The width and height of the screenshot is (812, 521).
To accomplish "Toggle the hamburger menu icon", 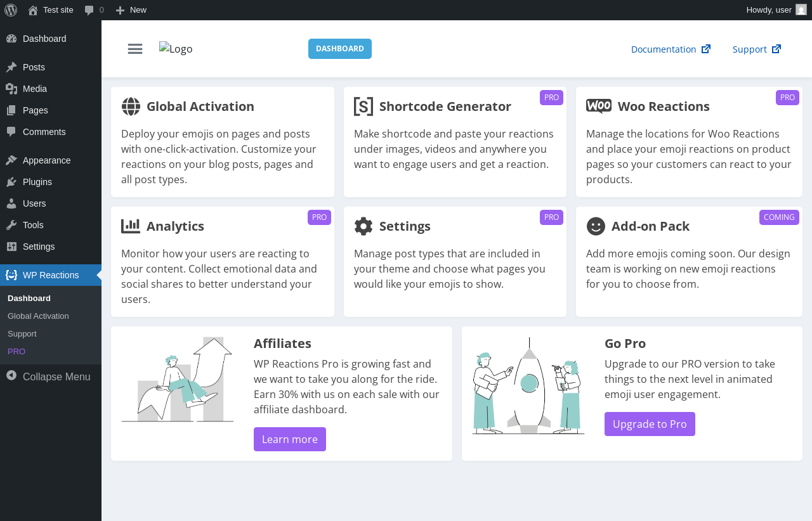I will pyautogui.click(x=135, y=49).
